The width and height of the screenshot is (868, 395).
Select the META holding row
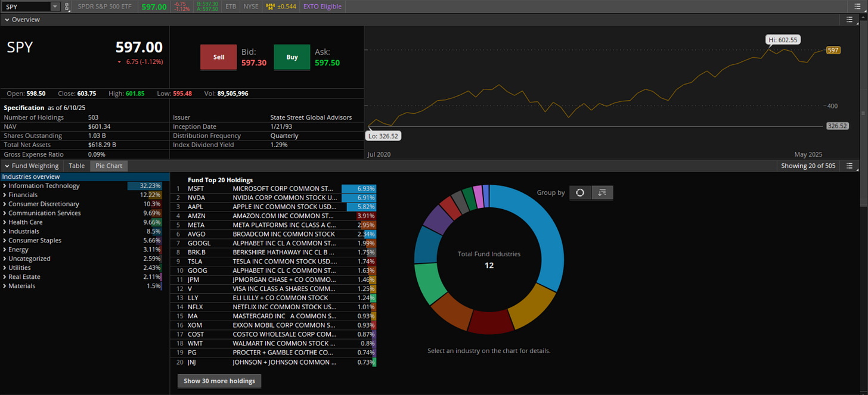pyautogui.click(x=274, y=225)
